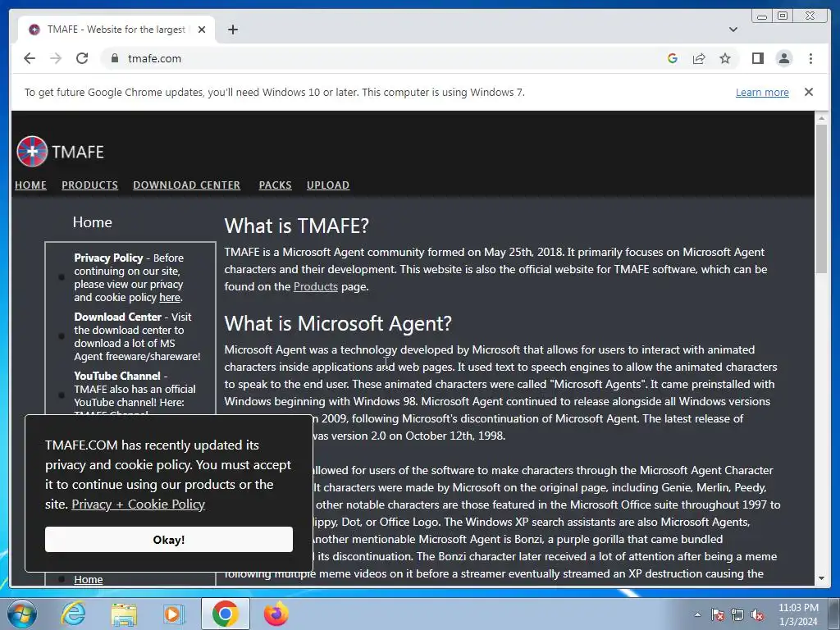Click the scrollbar down arrow
Viewport: 840px width, 630px height.
click(821, 578)
